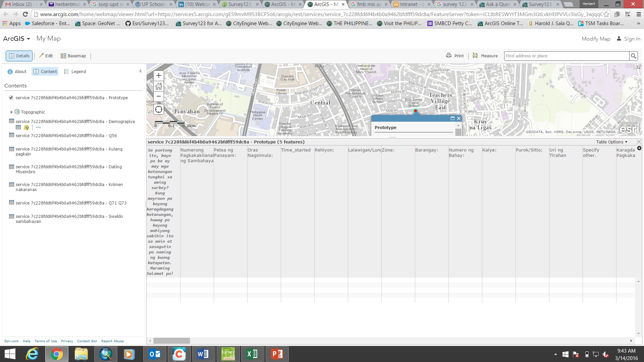Click the Terms of Use link

[x=46, y=341]
